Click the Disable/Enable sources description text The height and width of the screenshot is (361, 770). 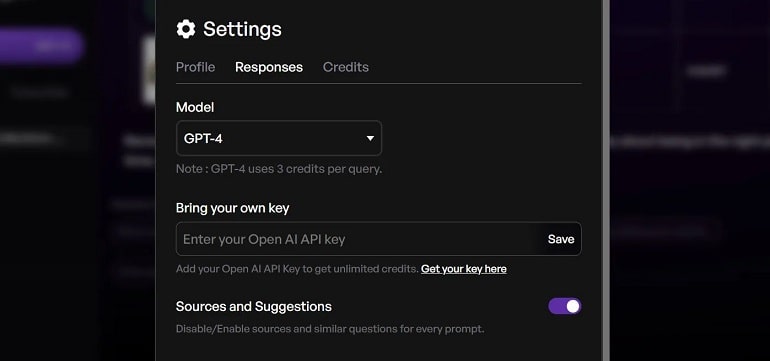coord(330,329)
